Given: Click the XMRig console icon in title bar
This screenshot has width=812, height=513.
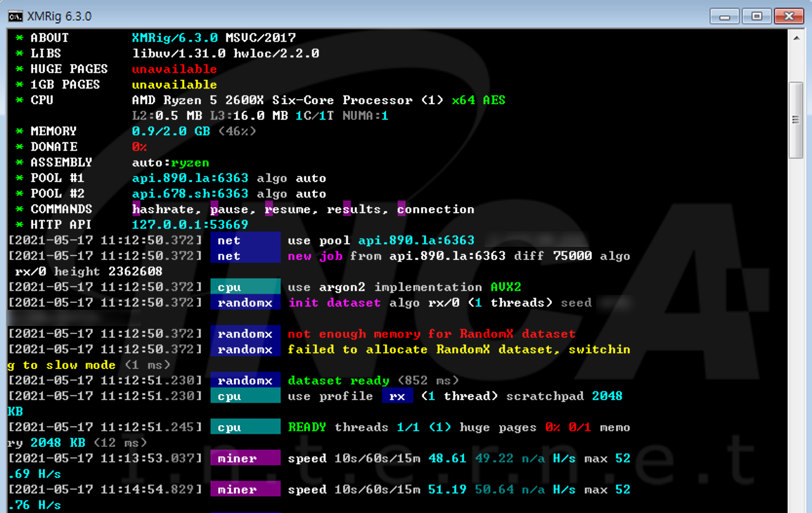Looking at the screenshot, I should [15, 16].
